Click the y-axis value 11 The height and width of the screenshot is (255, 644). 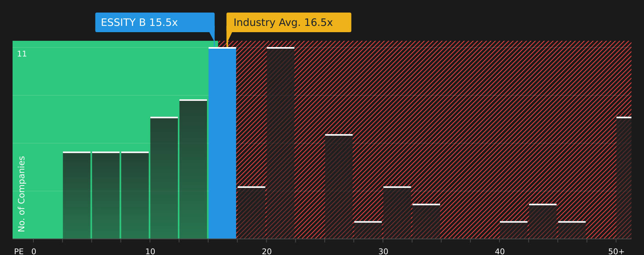point(22,54)
